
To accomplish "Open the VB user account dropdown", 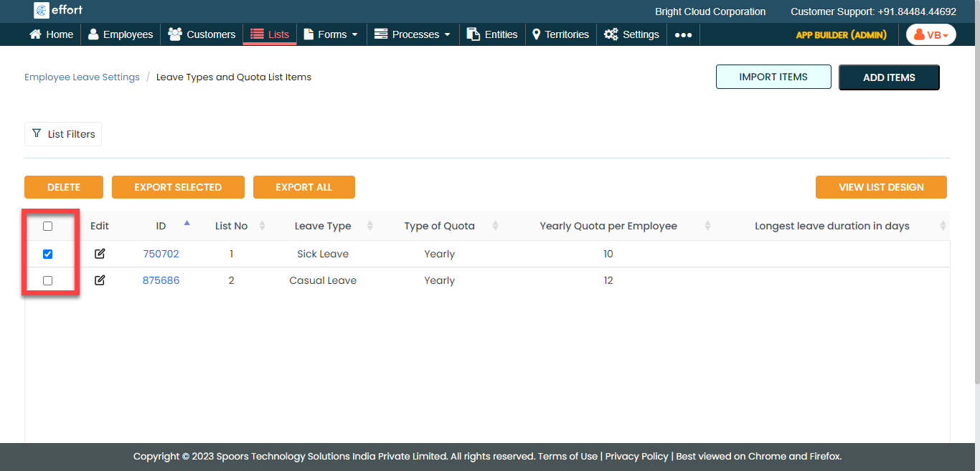I will click(930, 34).
